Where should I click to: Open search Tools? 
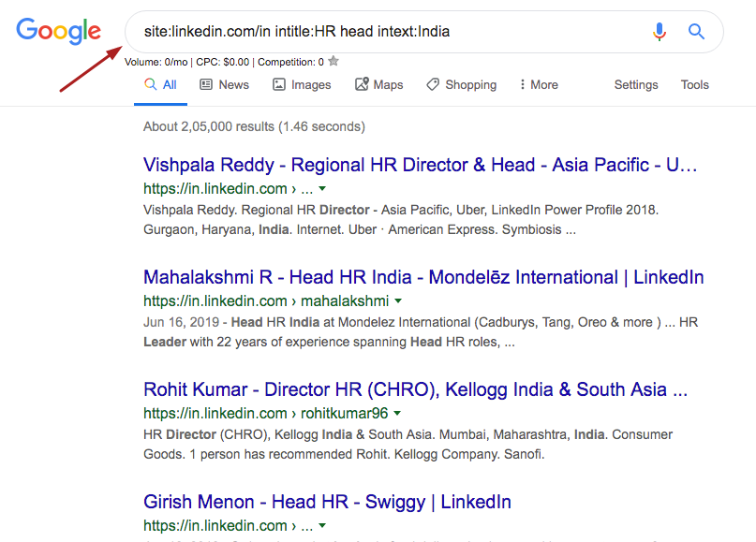tap(695, 85)
